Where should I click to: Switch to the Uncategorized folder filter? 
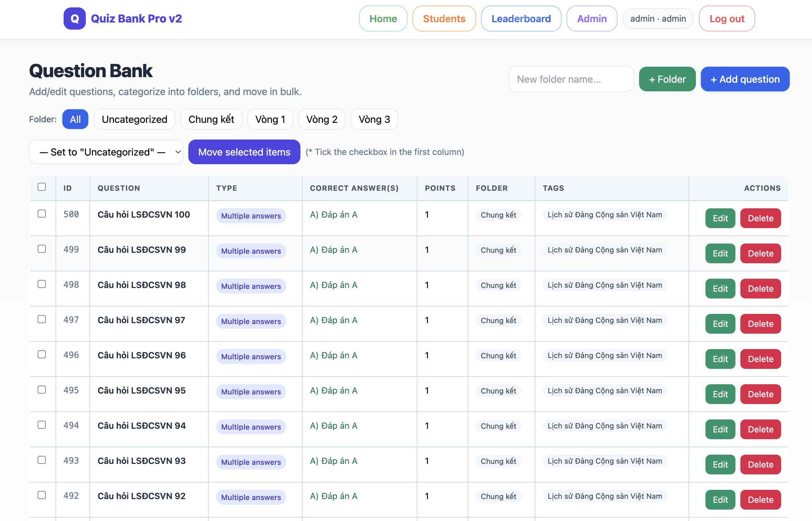(x=134, y=119)
